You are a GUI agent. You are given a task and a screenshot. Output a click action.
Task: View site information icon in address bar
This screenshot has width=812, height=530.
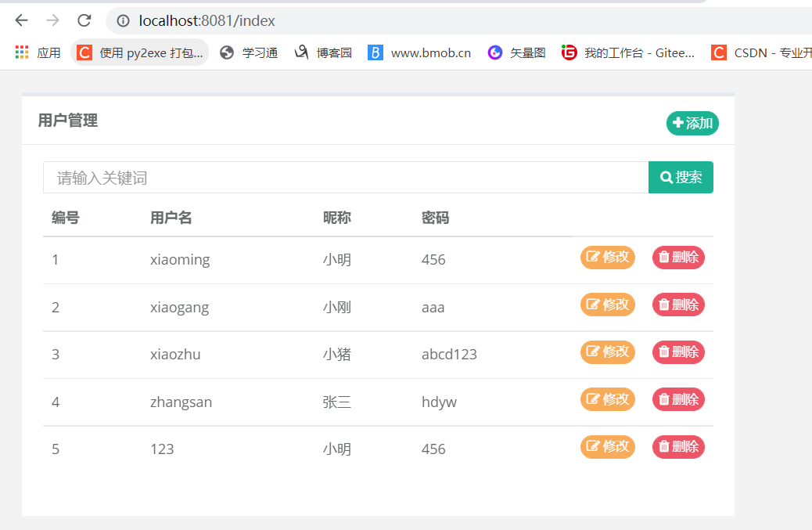pyautogui.click(x=123, y=20)
